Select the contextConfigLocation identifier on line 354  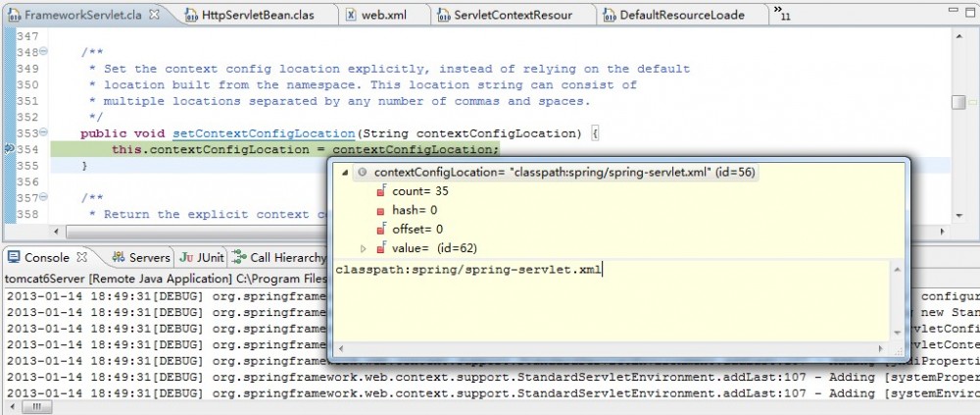[415, 149]
